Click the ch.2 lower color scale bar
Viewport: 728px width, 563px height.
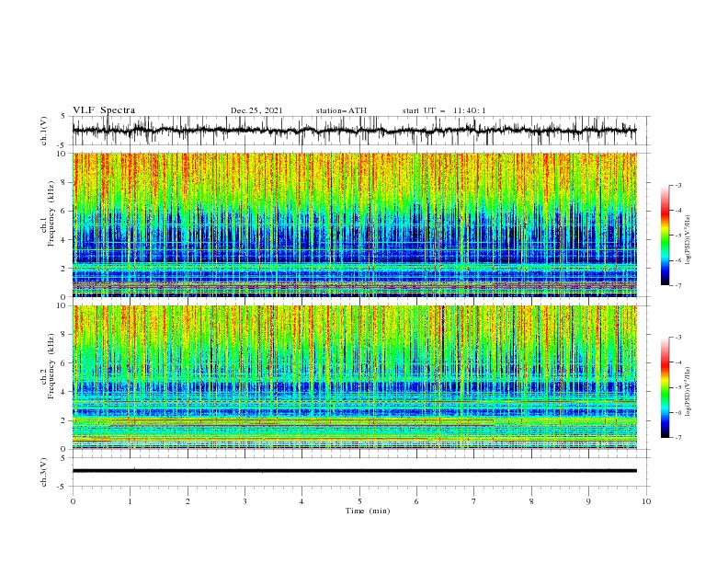pos(665,387)
